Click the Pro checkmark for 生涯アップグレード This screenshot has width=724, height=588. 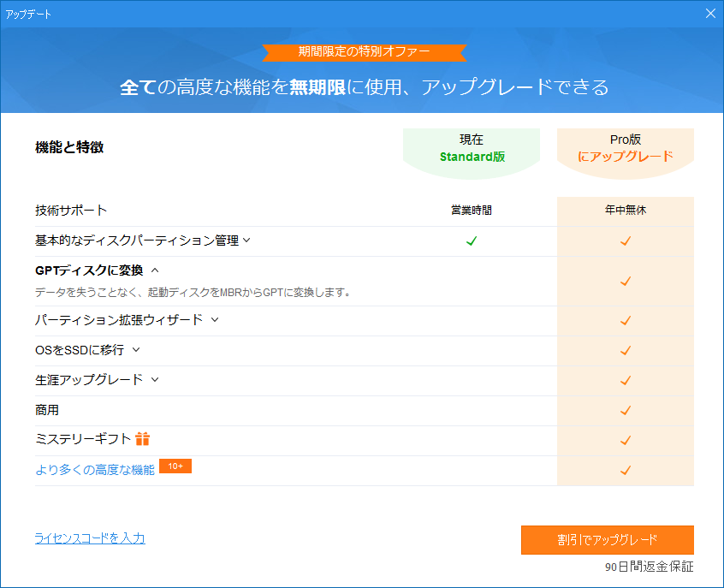pyautogui.click(x=626, y=380)
